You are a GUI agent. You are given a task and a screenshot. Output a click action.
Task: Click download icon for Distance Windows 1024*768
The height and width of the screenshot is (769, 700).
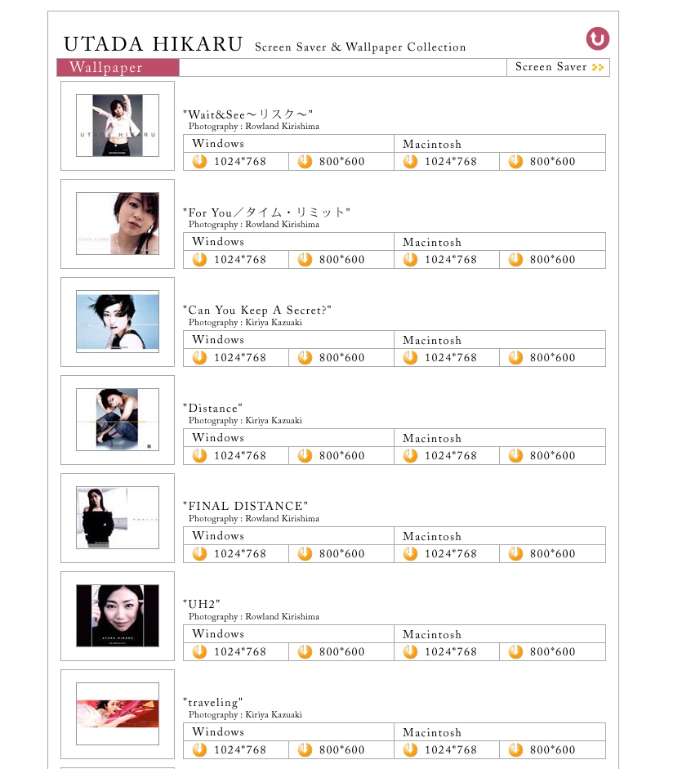[x=199, y=455]
